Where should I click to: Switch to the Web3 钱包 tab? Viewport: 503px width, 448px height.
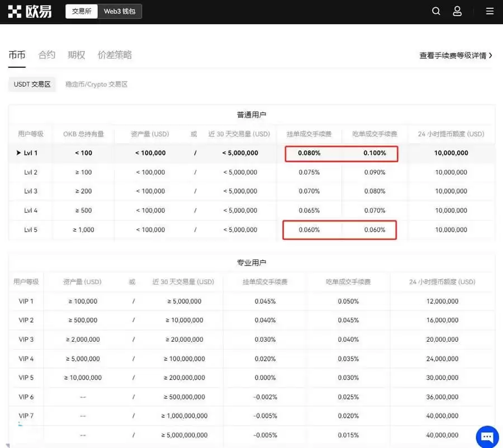[x=120, y=11]
